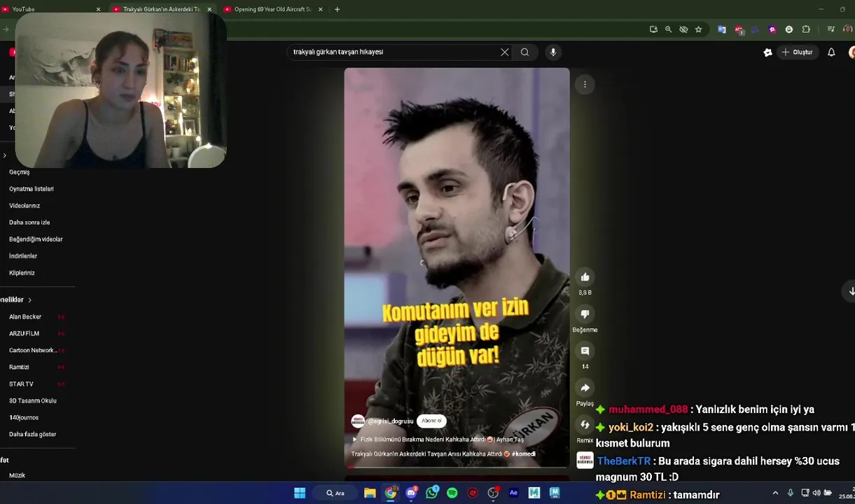Open YouTube notifications bell
855x504 pixels.
831,52
